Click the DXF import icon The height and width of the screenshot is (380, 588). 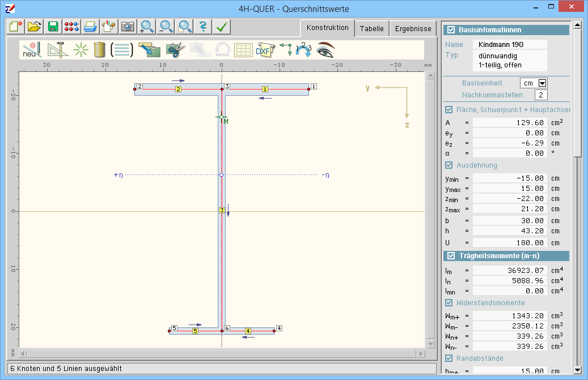coord(264,50)
